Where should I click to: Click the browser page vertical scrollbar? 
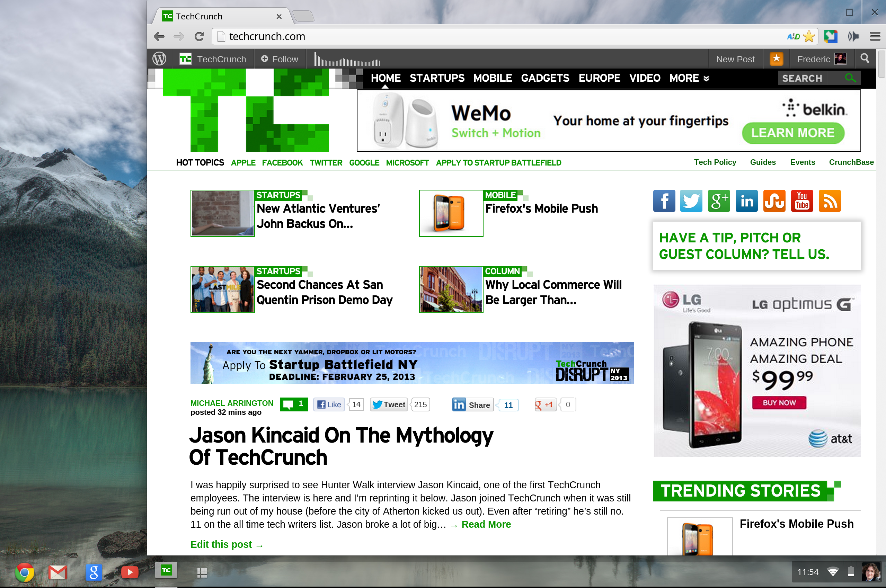tap(881, 64)
